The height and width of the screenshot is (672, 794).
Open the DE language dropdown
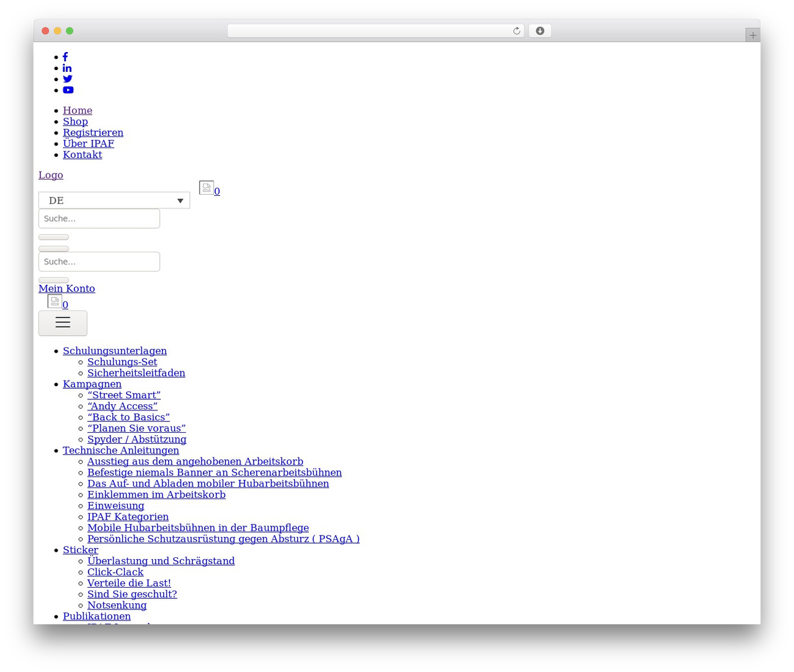114,200
